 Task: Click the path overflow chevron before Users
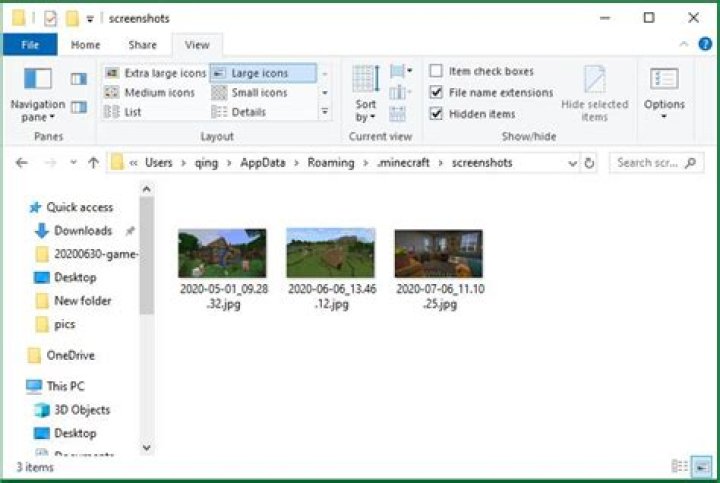133,163
